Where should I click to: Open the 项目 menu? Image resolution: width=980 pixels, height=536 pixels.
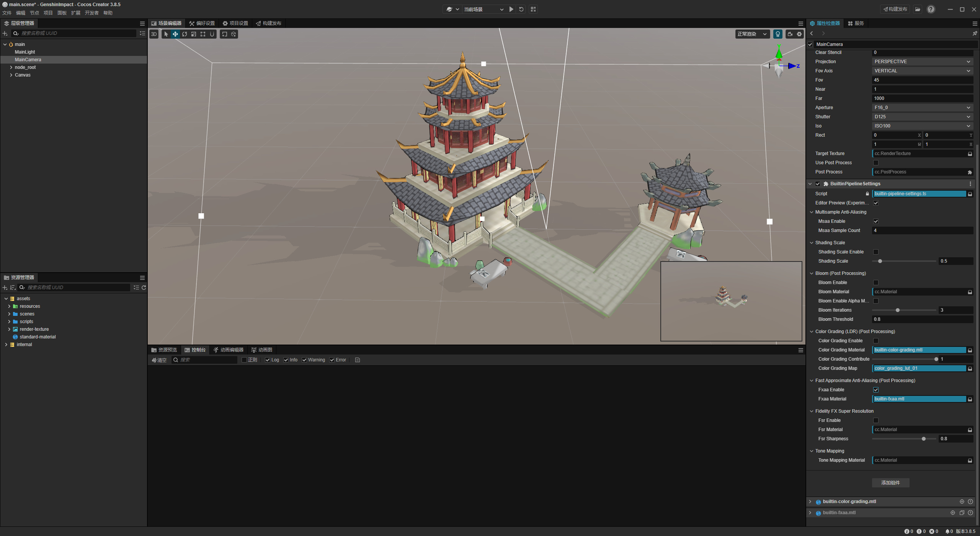tap(48, 13)
